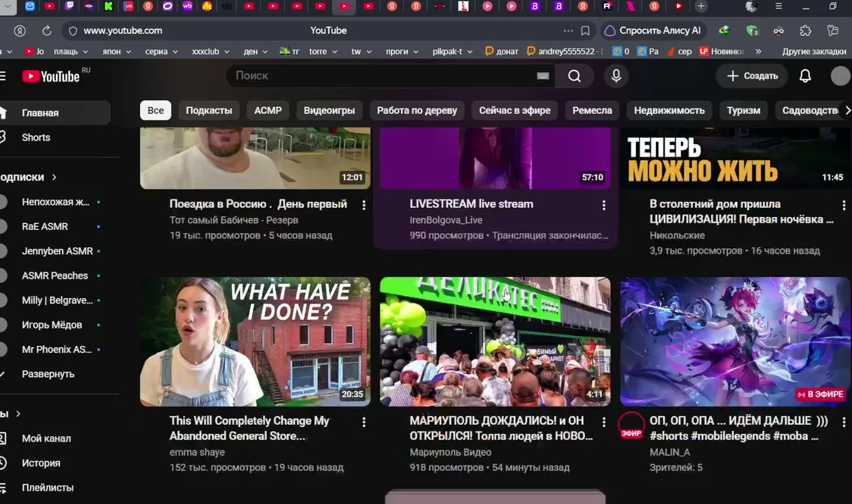The height and width of the screenshot is (504, 852).
Task: Select the 'Все' filter chip
Action: (x=156, y=110)
